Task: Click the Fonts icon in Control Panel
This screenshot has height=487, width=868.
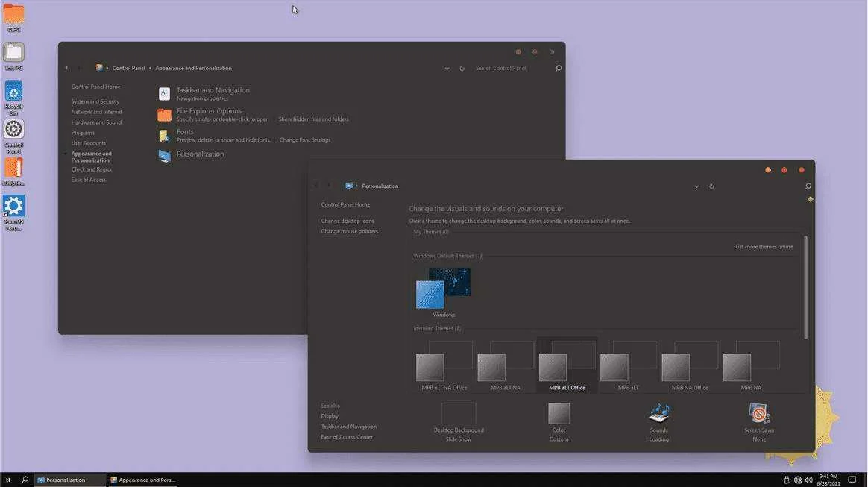Action: click(x=164, y=136)
